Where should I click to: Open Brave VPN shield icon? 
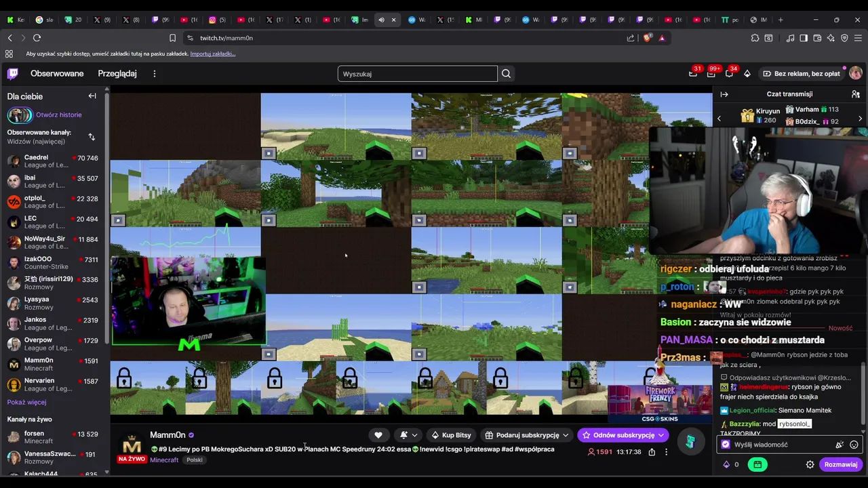tap(844, 38)
